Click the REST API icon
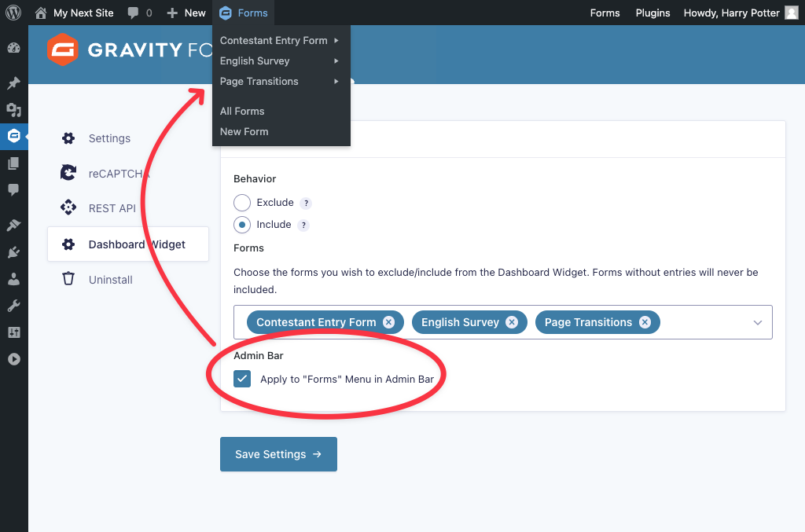This screenshot has height=532, width=805. point(68,207)
